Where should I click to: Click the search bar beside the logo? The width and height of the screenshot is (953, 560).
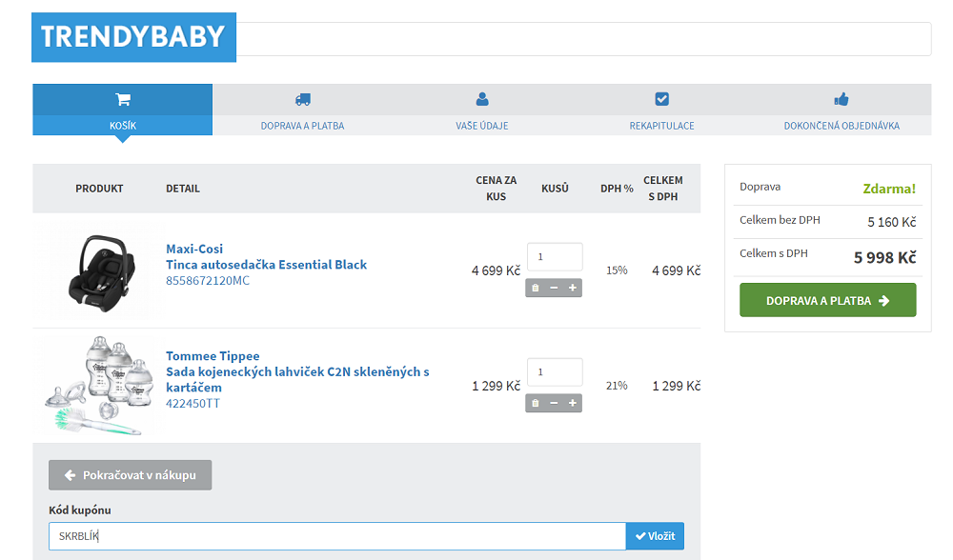click(583, 39)
